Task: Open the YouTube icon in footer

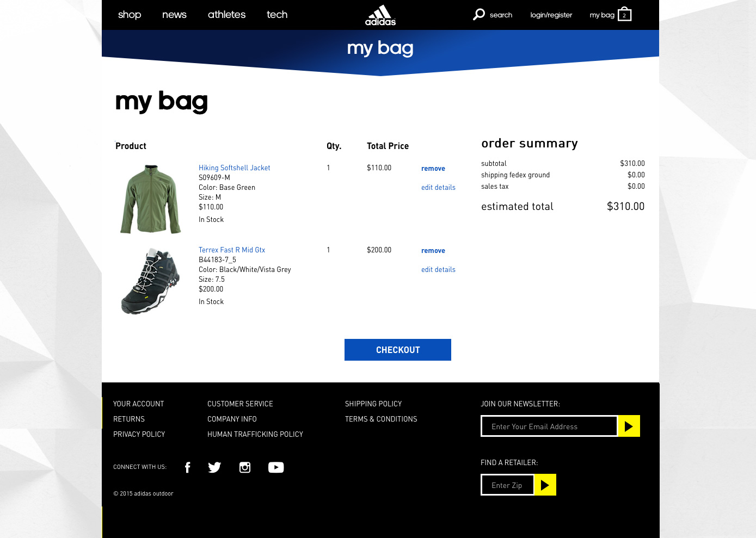Action: click(276, 467)
